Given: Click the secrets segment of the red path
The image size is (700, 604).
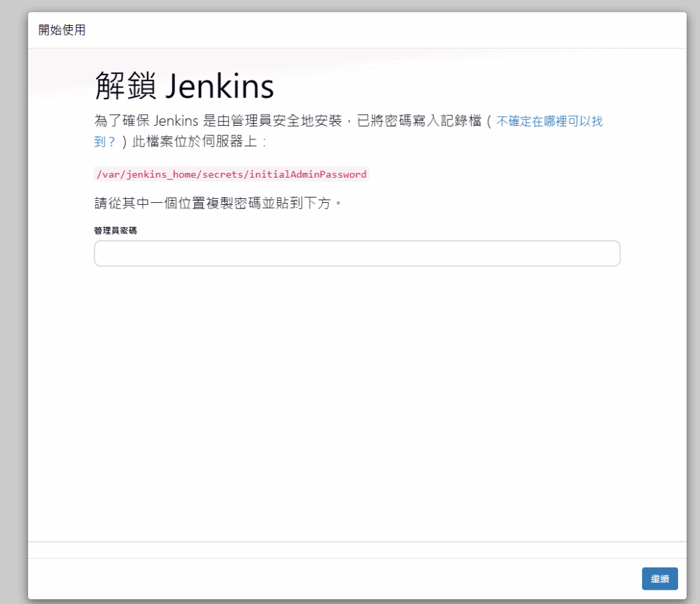Looking at the screenshot, I should [x=224, y=174].
